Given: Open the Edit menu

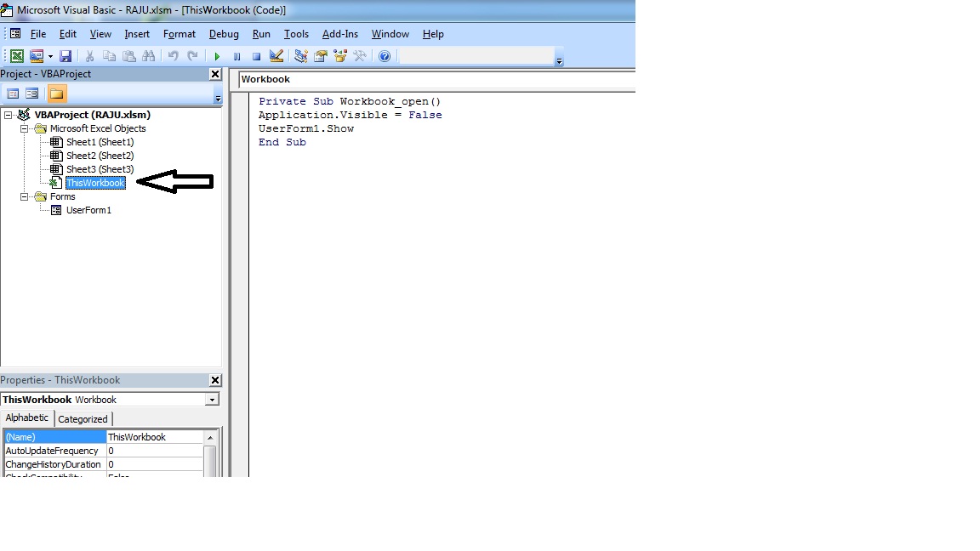Looking at the screenshot, I should [67, 34].
